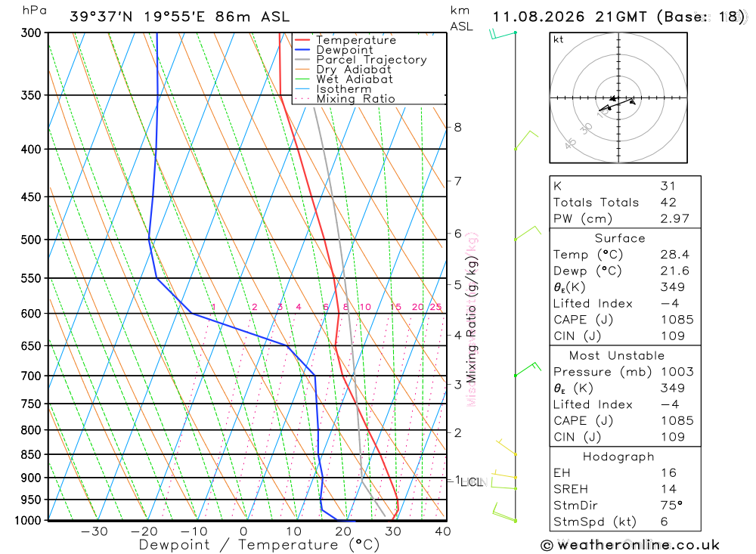Select the Isotherm legend entry

(x=344, y=88)
